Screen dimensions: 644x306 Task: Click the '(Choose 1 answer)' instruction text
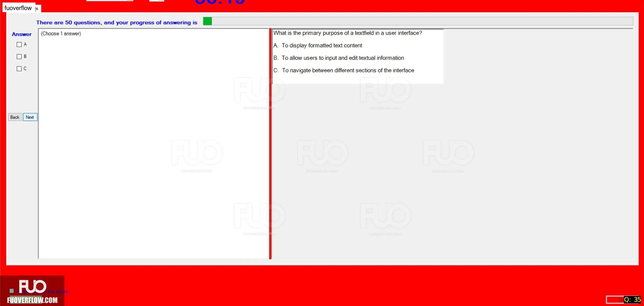(x=61, y=33)
